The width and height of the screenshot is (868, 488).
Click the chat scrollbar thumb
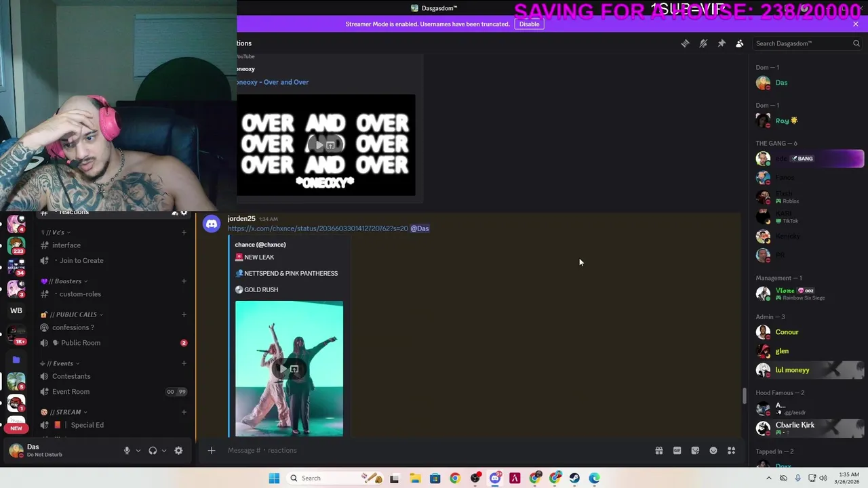[x=745, y=396]
